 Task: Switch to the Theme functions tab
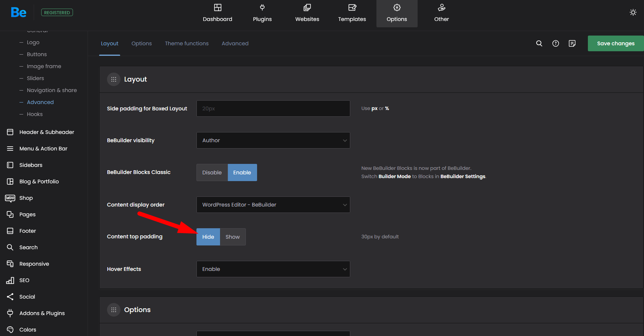tap(187, 43)
